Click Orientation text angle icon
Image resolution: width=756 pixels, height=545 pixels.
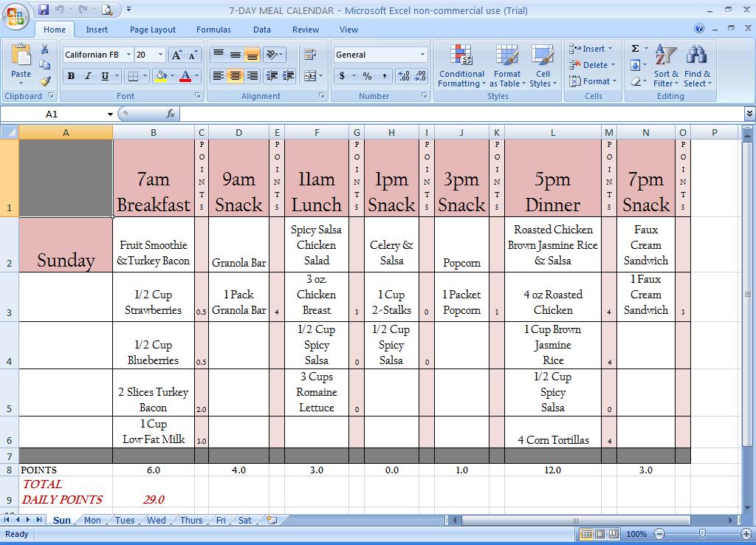coord(272,55)
